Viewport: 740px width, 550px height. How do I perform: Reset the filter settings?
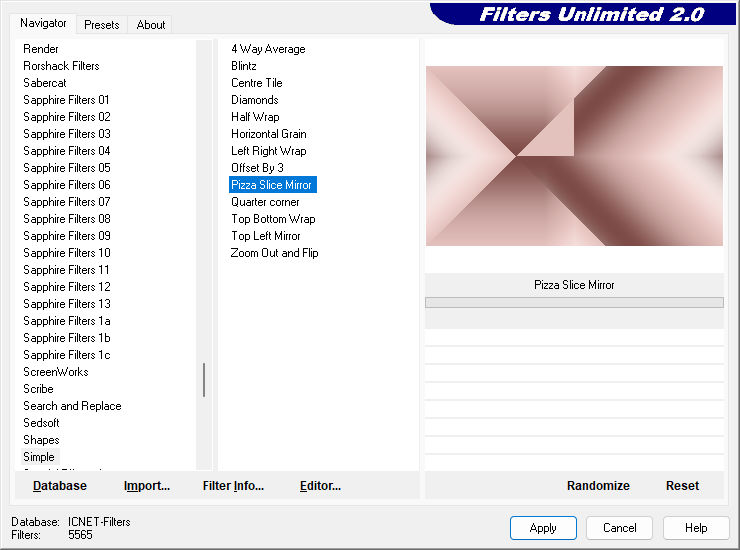click(682, 486)
